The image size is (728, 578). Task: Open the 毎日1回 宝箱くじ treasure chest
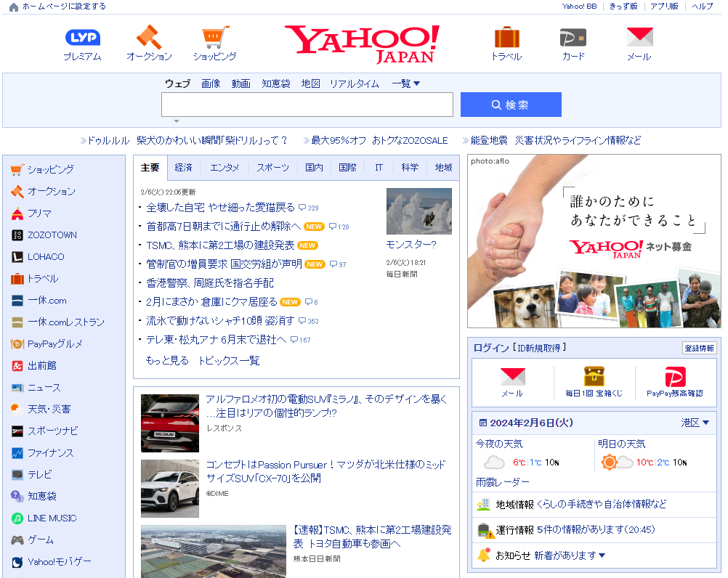(594, 376)
